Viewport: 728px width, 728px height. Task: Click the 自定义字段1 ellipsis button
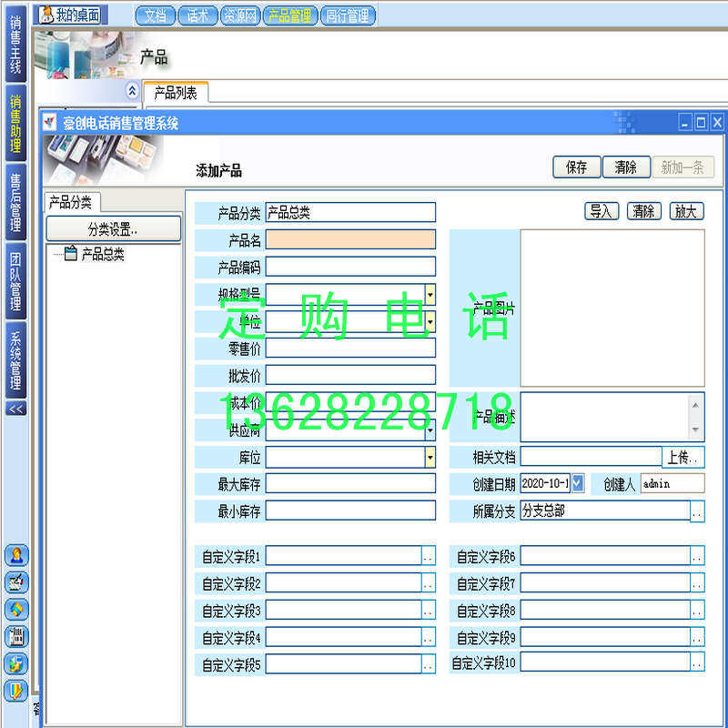click(428, 556)
